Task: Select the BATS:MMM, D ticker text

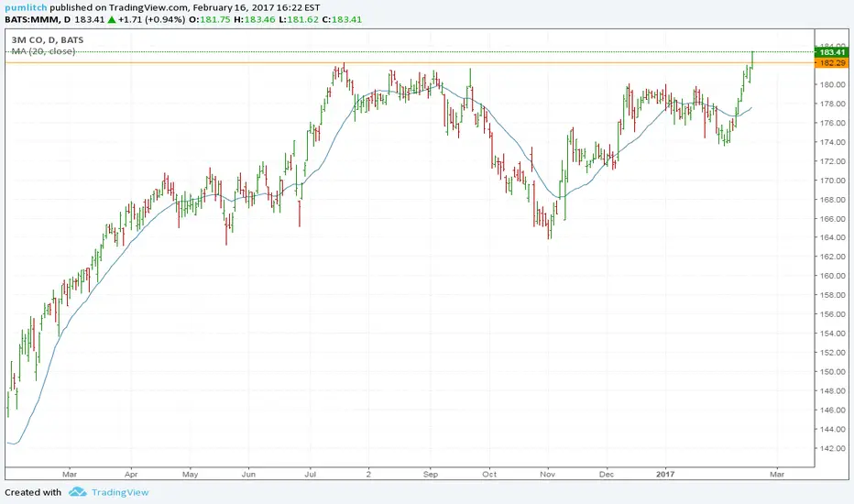Action: click(x=38, y=19)
